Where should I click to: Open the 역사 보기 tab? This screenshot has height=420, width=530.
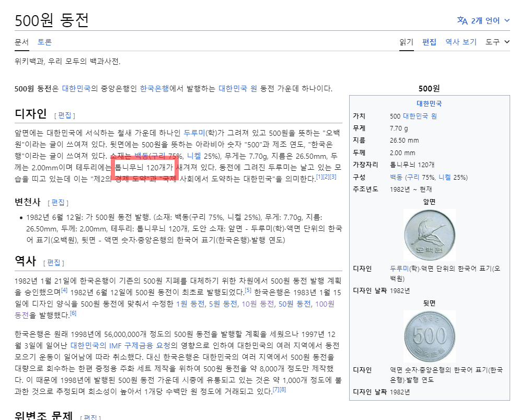(x=460, y=42)
